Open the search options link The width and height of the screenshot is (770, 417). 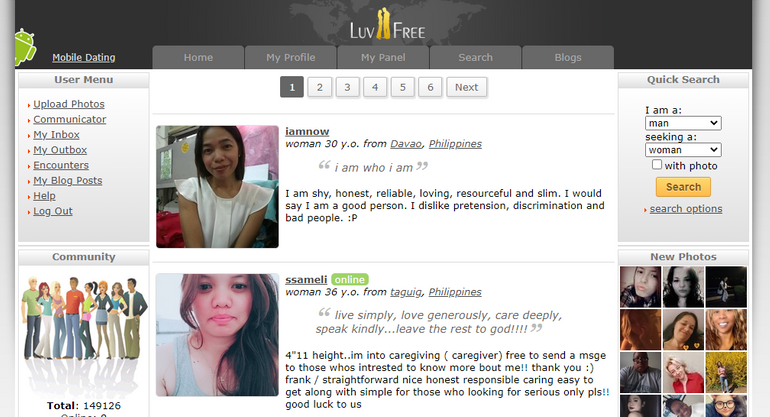[686, 209]
